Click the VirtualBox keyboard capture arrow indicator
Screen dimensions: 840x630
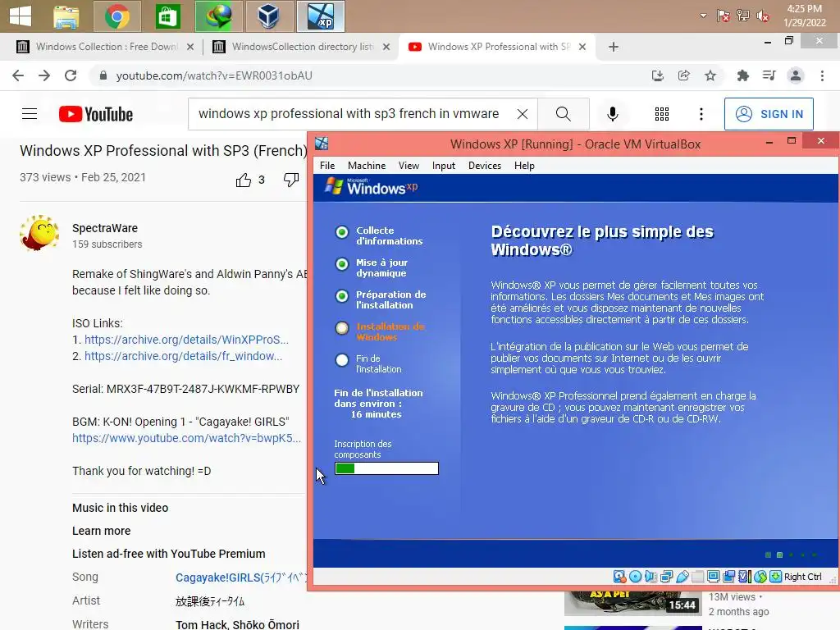tap(776, 577)
